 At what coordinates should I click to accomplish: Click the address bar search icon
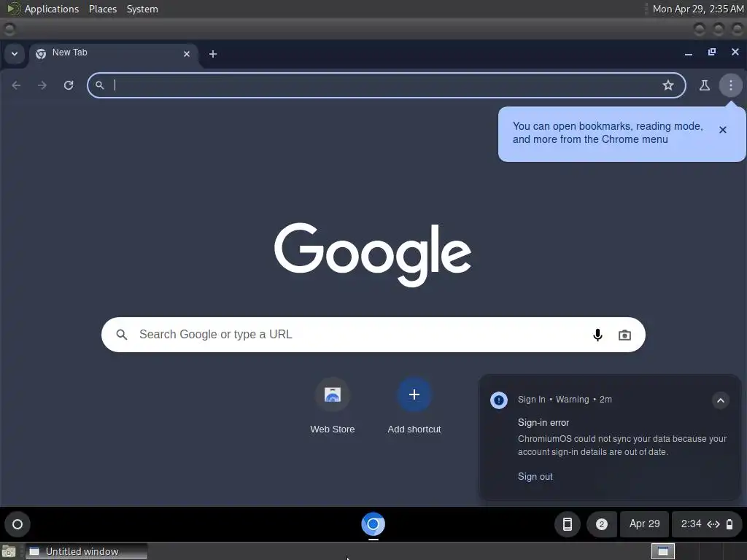pos(99,85)
